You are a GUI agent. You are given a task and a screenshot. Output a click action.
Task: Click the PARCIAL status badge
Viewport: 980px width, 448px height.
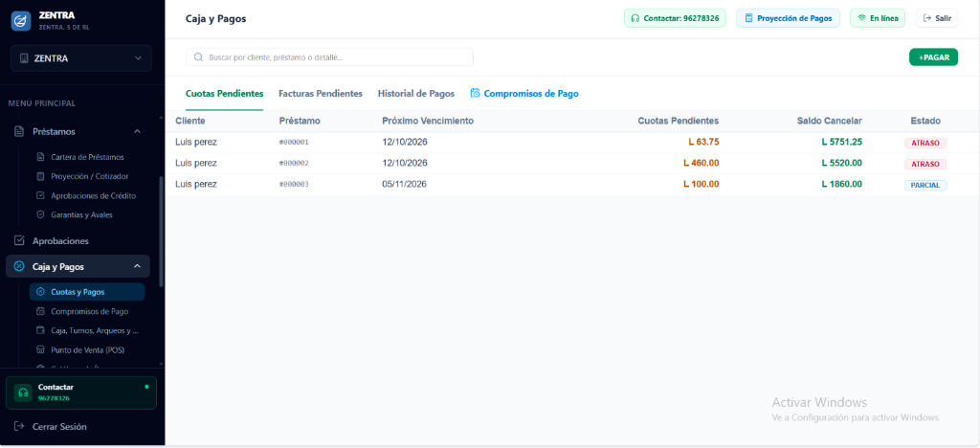925,186
